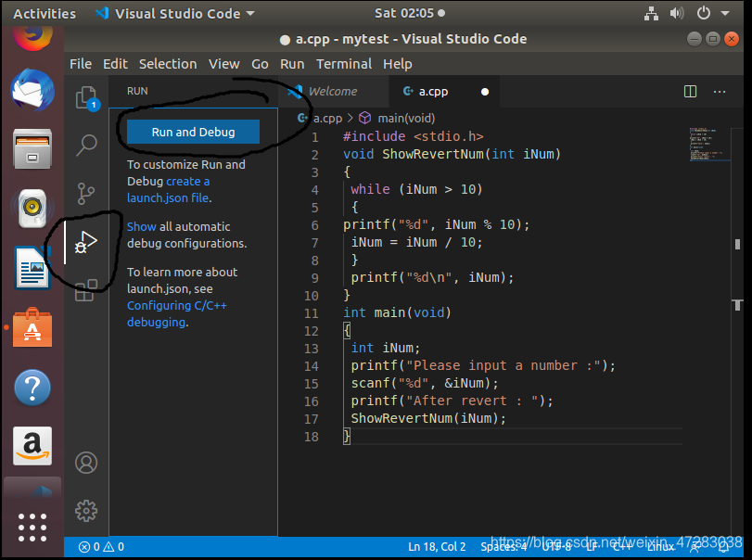Click the while (iNum > 10) line

(416, 189)
